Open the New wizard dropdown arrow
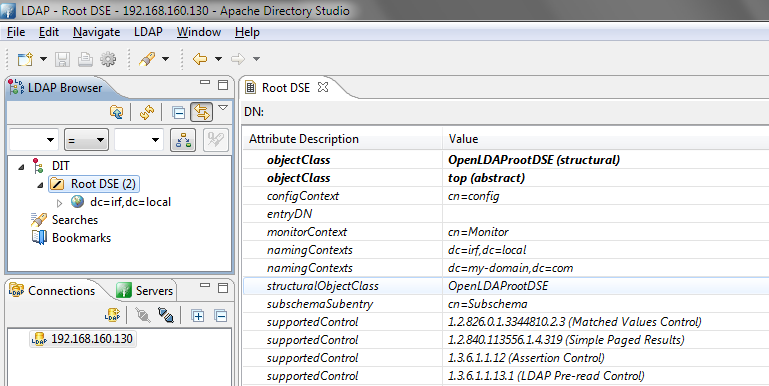The width and height of the screenshot is (769, 386). coord(43,59)
